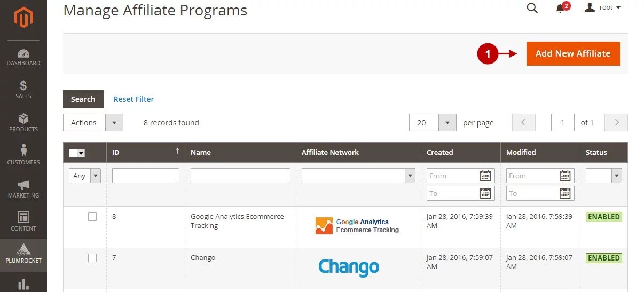Open the Plumrocket sidebar menu
Viewport: 644px width, 292px height.
point(23,255)
